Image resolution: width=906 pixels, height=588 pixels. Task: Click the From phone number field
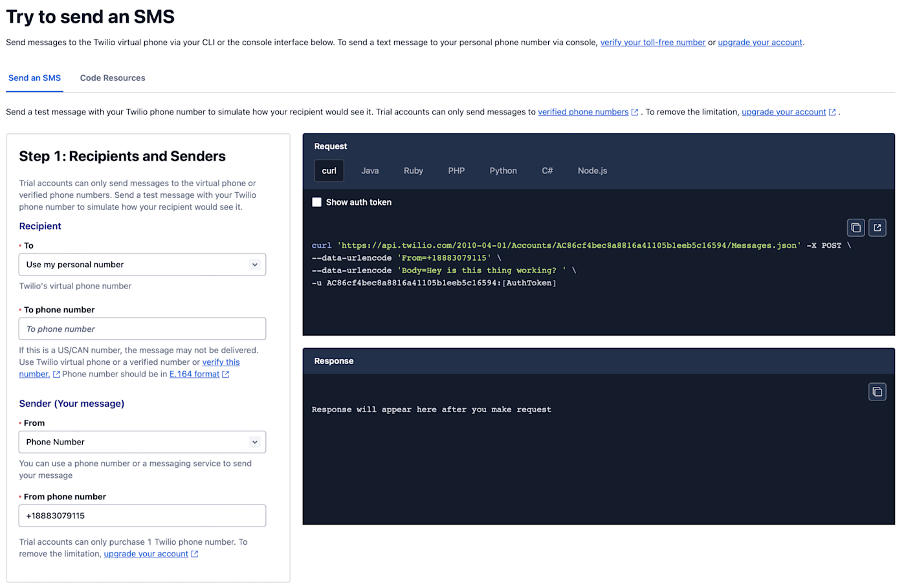(142, 516)
